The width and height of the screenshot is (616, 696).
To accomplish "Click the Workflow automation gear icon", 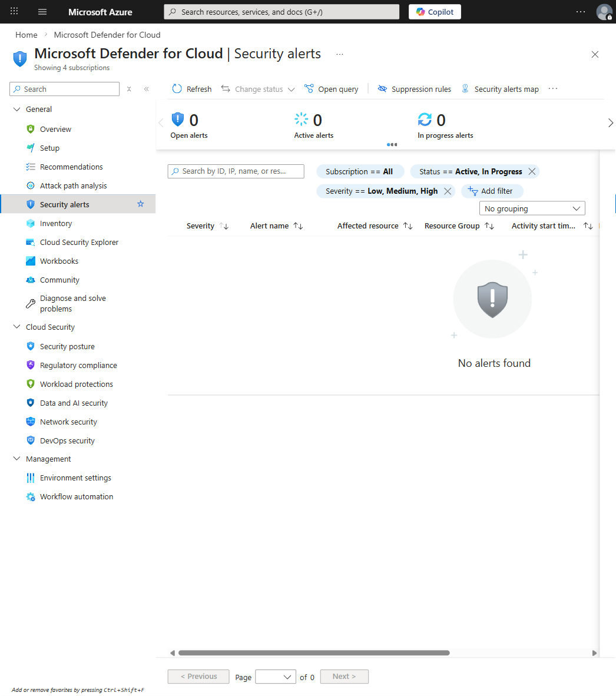I will pos(31,497).
